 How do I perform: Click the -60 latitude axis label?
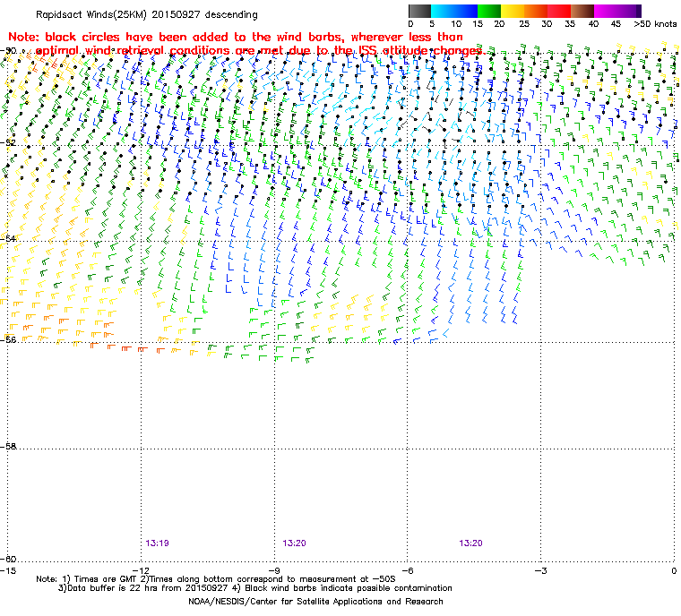pyautogui.click(x=8, y=559)
